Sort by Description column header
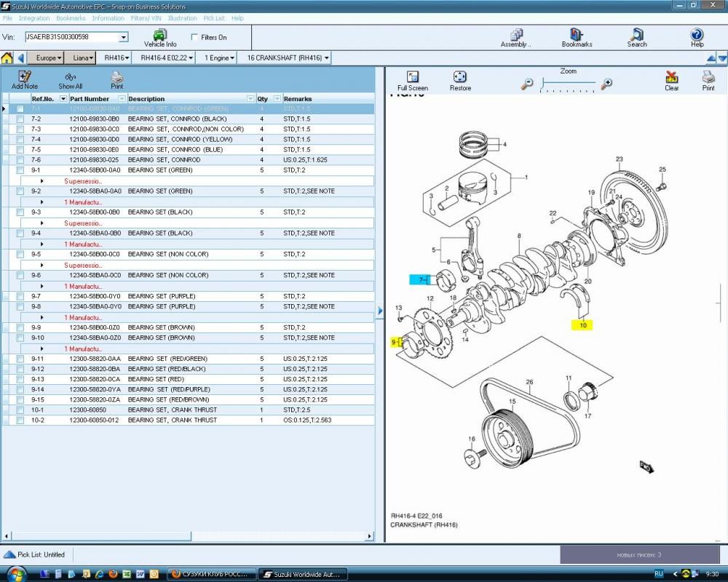 (191, 99)
